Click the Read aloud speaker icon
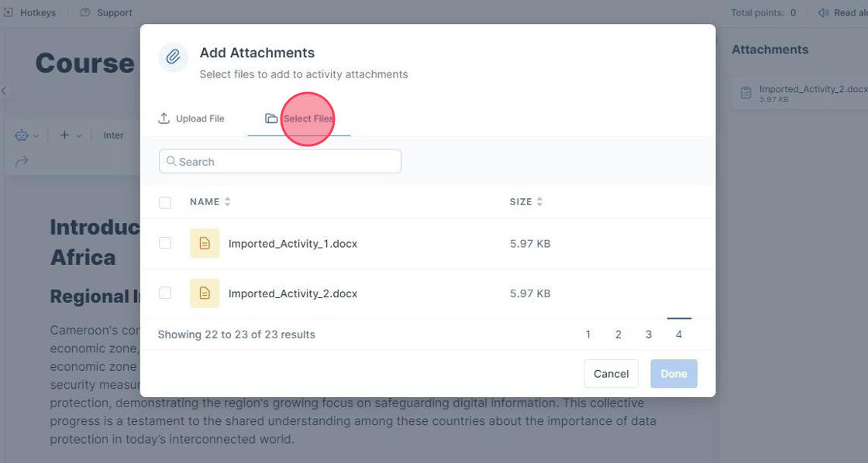 coord(823,12)
